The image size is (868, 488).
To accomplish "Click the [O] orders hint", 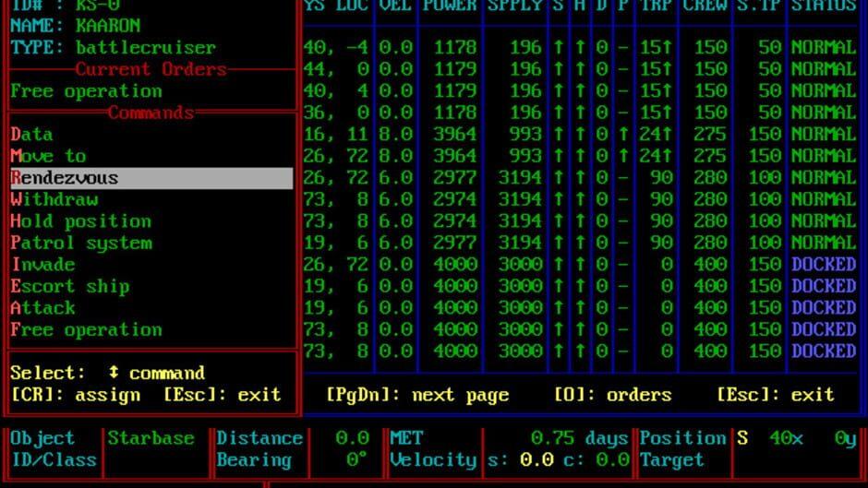I will [x=612, y=395].
